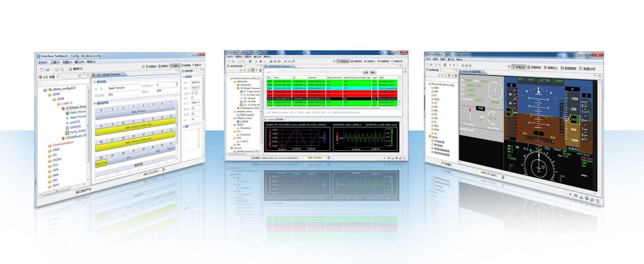Click the open folder icon in Config window toolbar
644x264 pixels.
[x=48, y=70]
